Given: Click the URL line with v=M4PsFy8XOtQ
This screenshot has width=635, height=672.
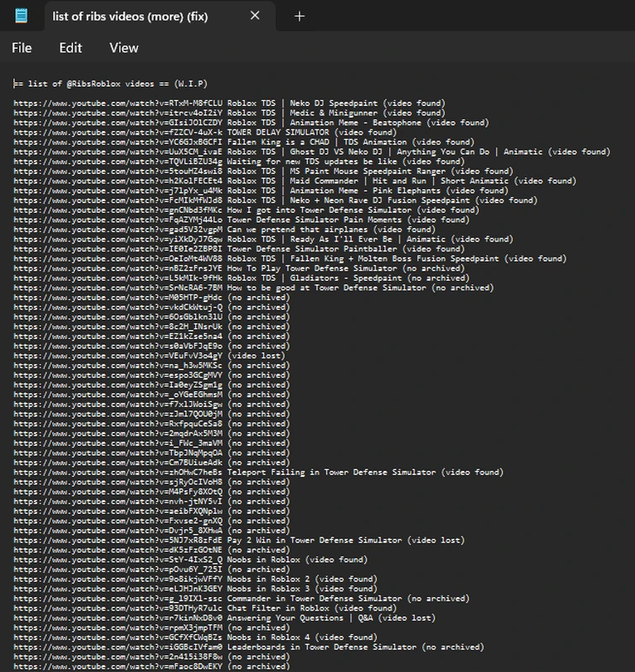Looking at the screenshot, I should [151, 491].
